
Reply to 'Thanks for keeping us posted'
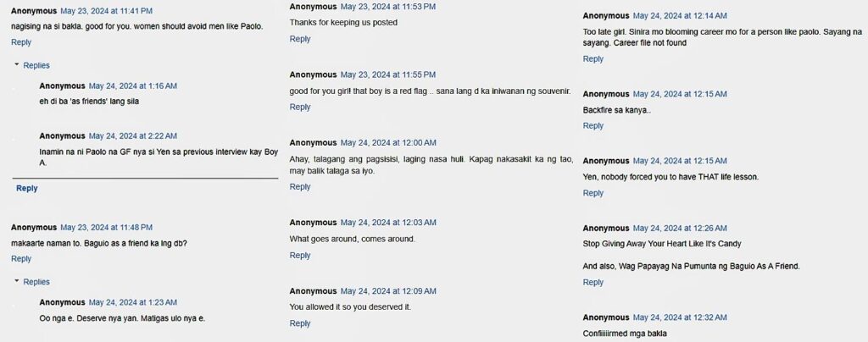[x=300, y=39]
